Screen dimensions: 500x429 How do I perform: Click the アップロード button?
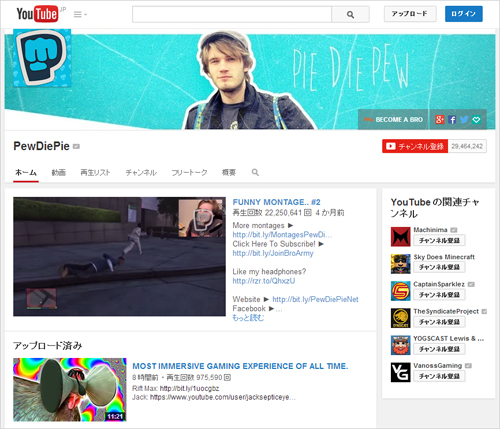410,14
